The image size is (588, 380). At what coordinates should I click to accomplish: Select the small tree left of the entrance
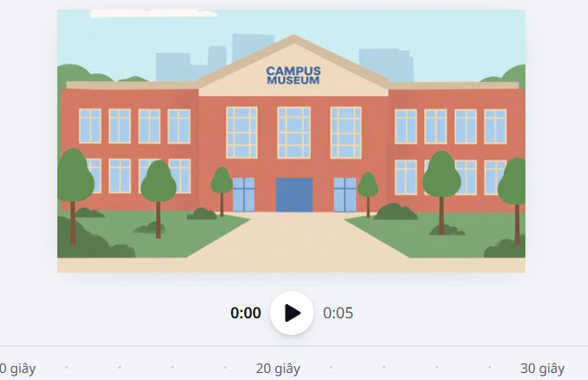click(x=222, y=185)
